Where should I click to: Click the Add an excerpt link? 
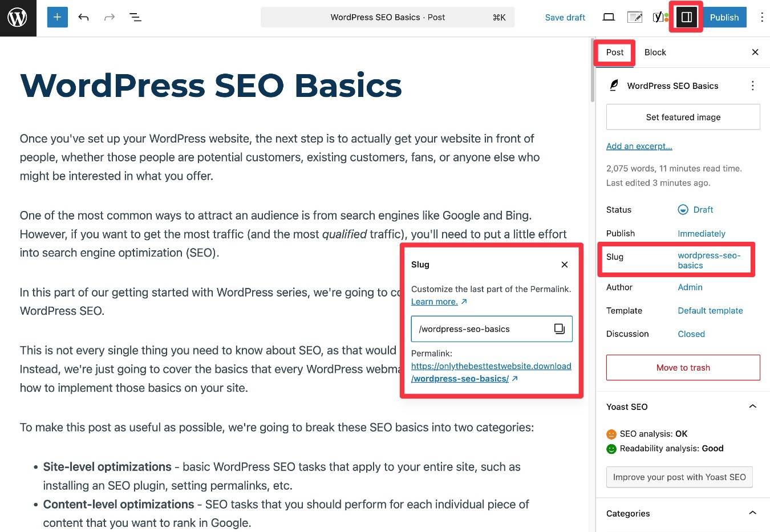639,146
